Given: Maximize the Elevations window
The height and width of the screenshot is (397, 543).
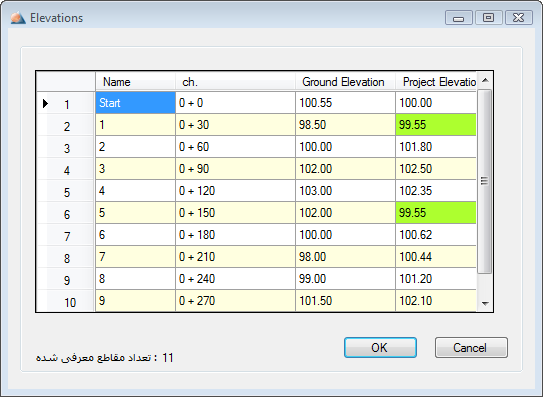Looking at the screenshot, I should [489, 18].
